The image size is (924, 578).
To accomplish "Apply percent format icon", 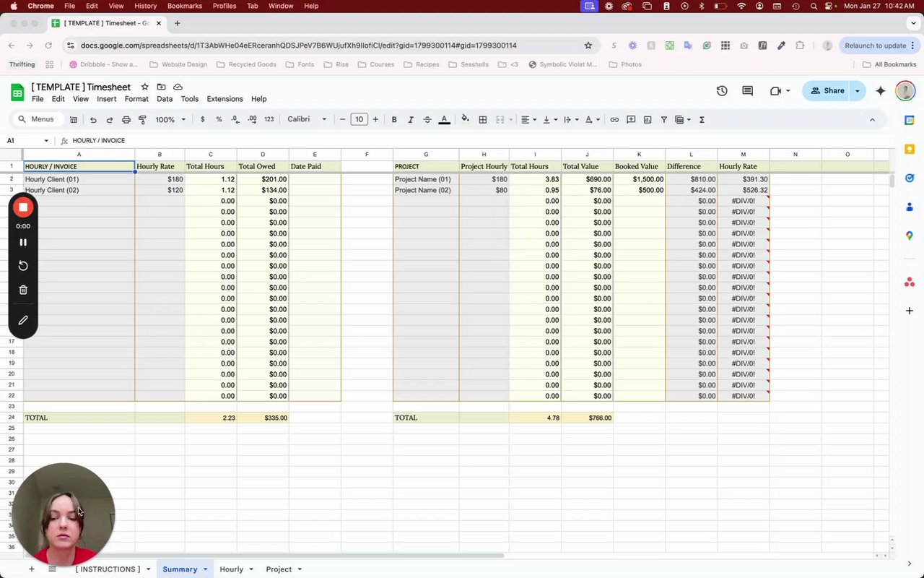I will pyautogui.click(x=219, y=119).
